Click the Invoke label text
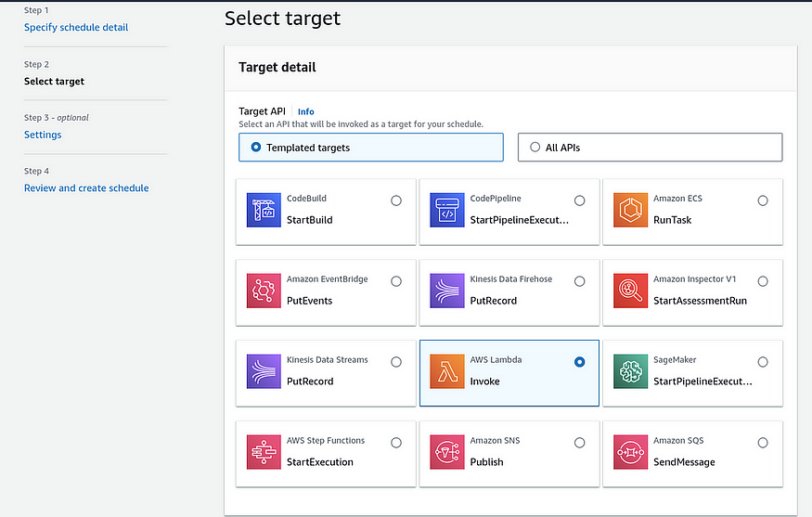812x517 pixels. 484,381
